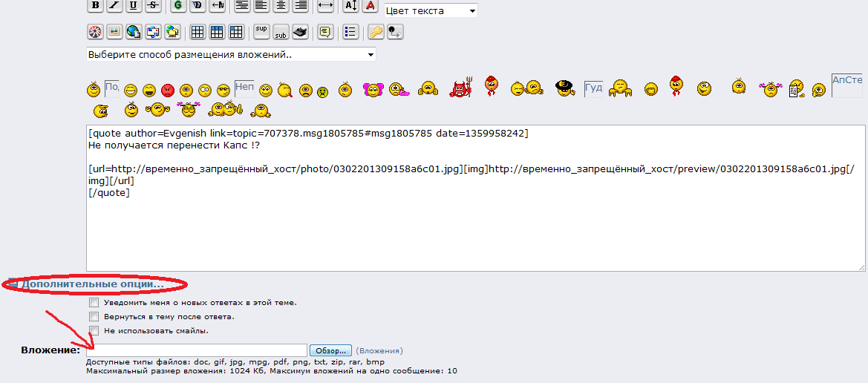Click the insert image toolbar icon
This screenshot has width=868, height=383.
(x=114, y=32)
